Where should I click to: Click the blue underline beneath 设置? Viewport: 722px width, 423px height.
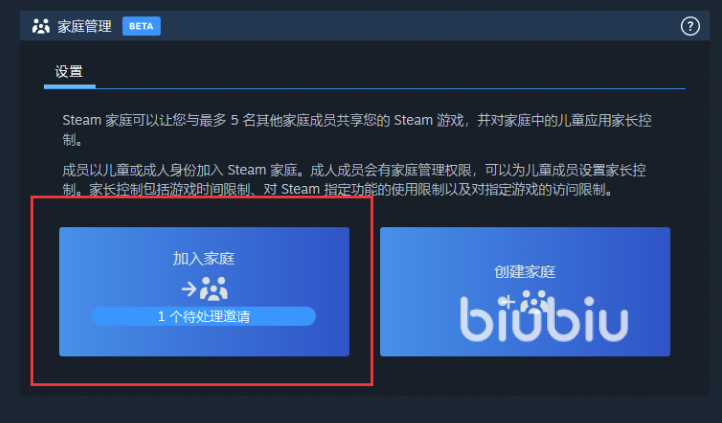pyautogui.click(x=70, y=86)
